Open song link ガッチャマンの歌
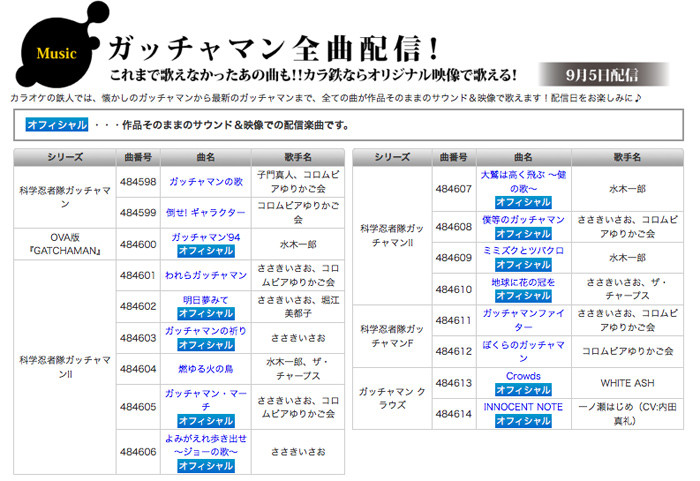Screen dimensions: 700x481 (206, 182)
